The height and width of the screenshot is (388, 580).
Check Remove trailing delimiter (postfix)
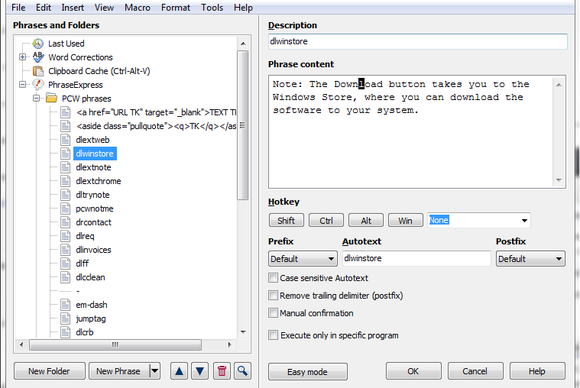(273, 295)
